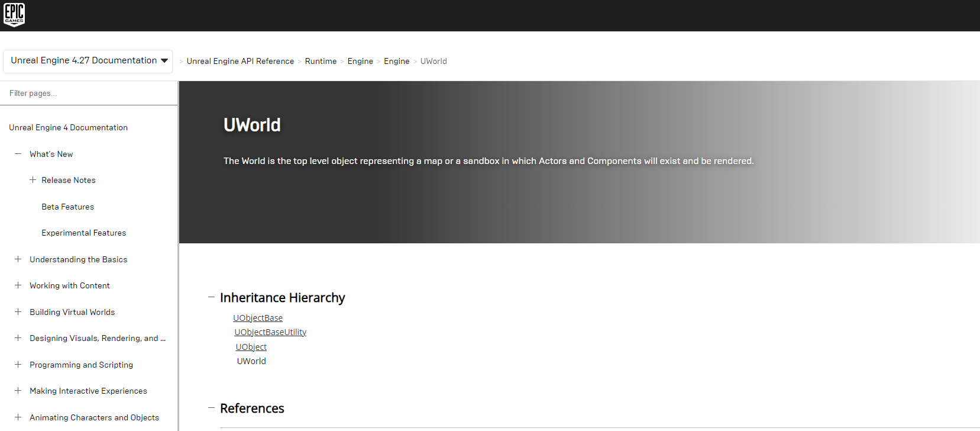Focus the Filter pages search field
This screenshot has width=980, height=431.
[89, 93]
